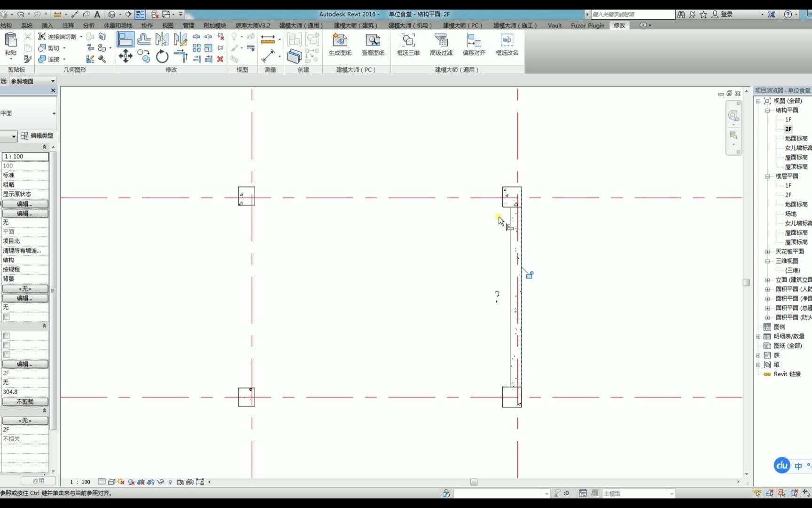Open the 管理 ribbon tab
The height and width of the screenshot is (508, 812).
(188, 25)
